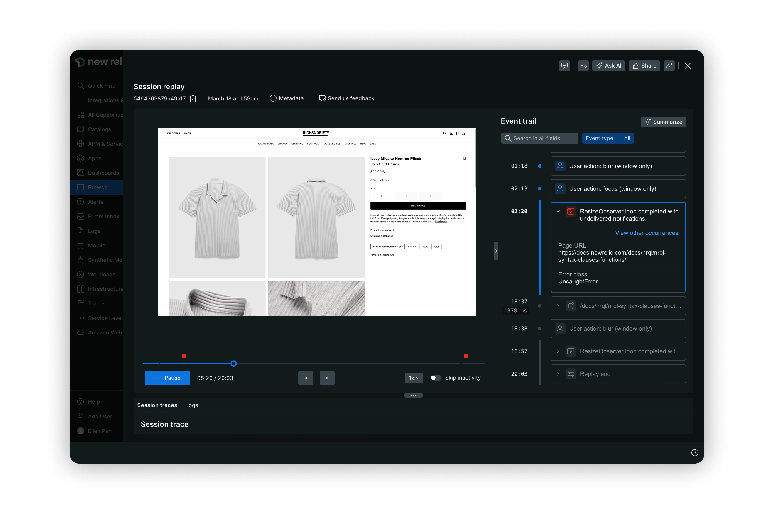Toggle Skip inactivity switch
Viewport: 774px width, 532px height.
pyautogui.click(x=436, y=378)
